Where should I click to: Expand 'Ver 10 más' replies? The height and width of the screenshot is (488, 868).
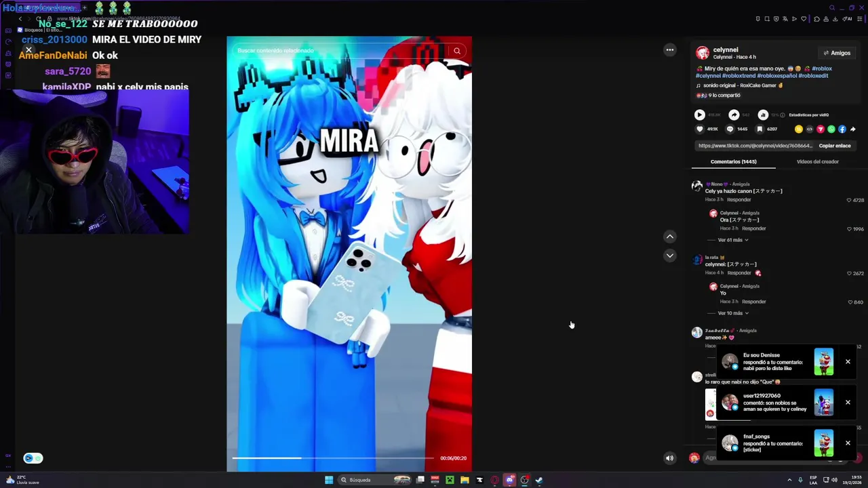click(x=733, y=313)
